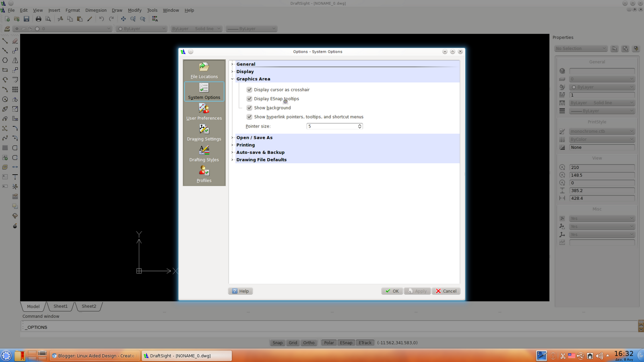Click the Drafting Styles icon
Screen dimensions: 644x362
(x=204, y=153)
